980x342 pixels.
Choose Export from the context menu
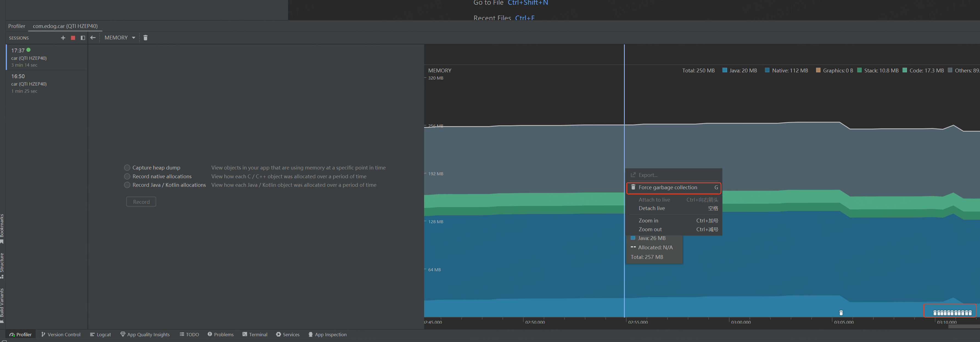tap(674, 175)
